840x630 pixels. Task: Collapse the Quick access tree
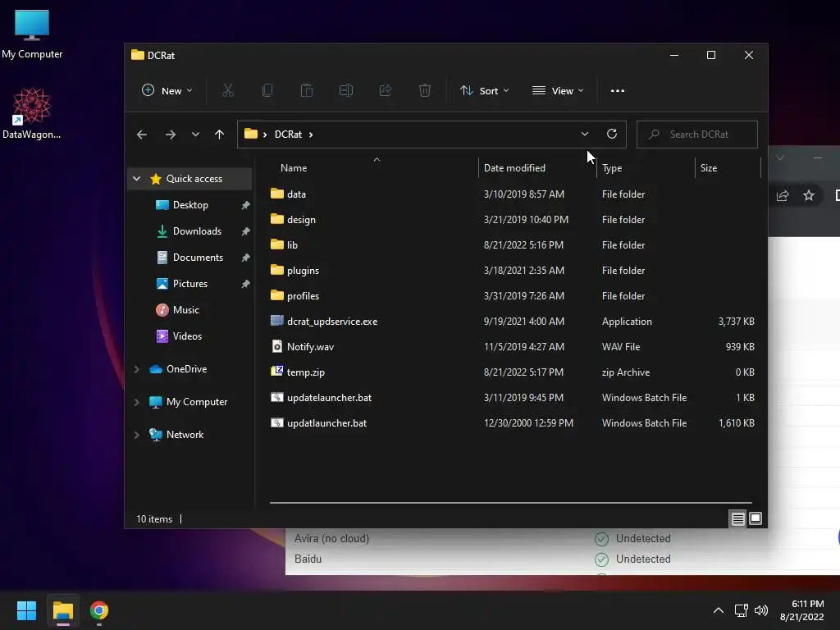coord(137,178)
